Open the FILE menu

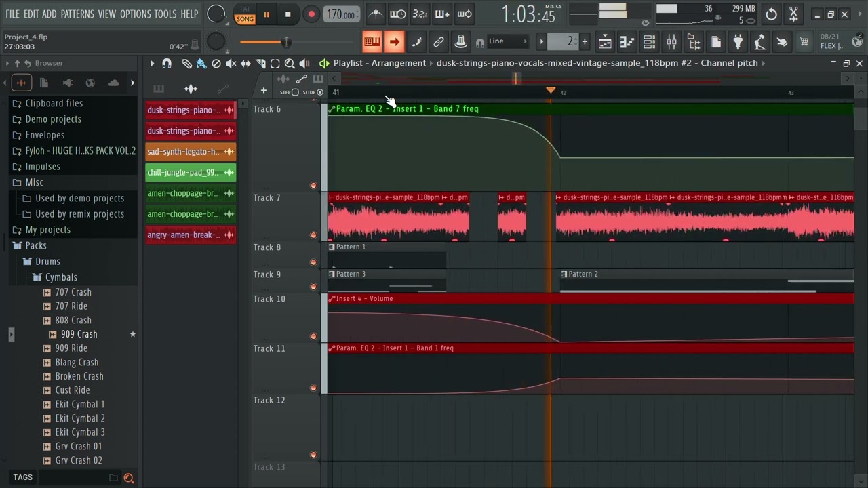(12, 14)
